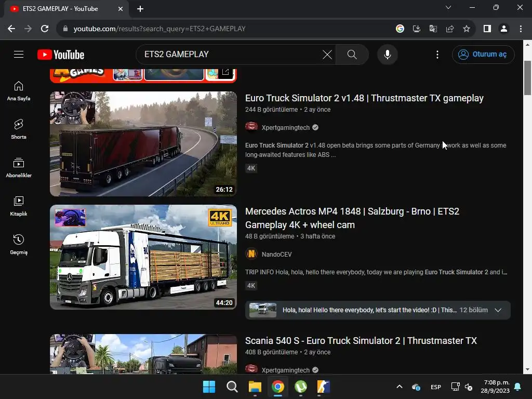Open notifications bell in taskbar
The image size is (532, 399).
click(517, 387)
